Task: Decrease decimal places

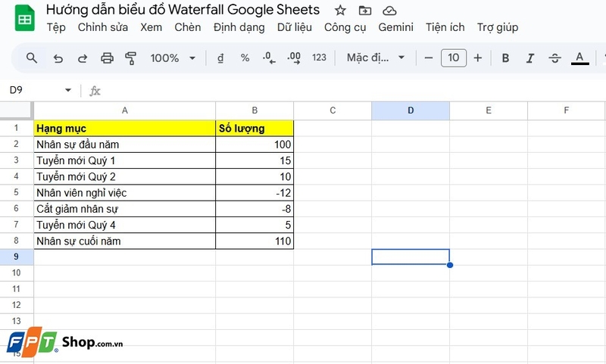Action: [269, 58]
